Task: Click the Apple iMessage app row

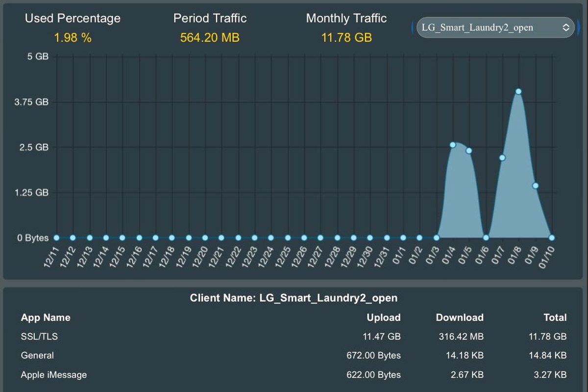Action: (293, 375)
